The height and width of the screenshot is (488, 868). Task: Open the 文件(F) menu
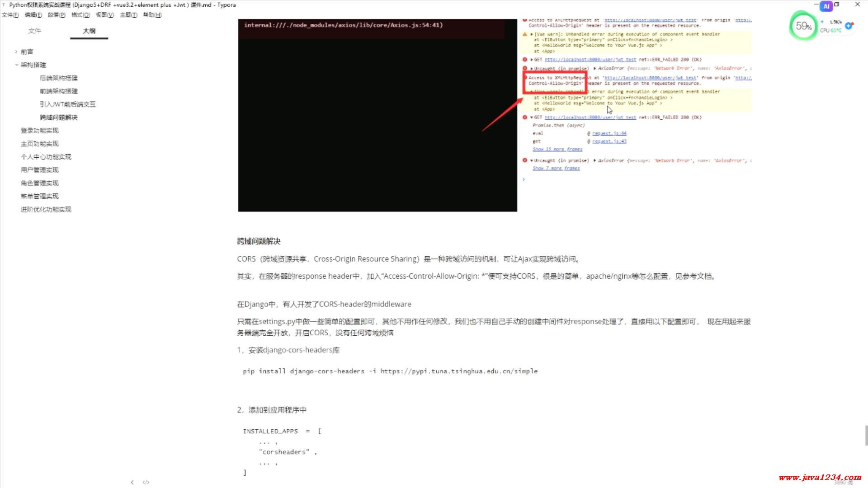(x=10, y=15)
